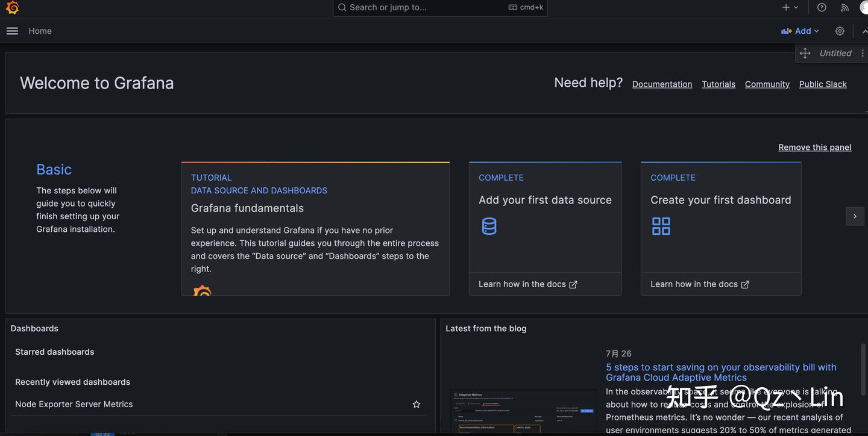Open the Add panel dropdown
Screen dimensions: 868x436
800,30
